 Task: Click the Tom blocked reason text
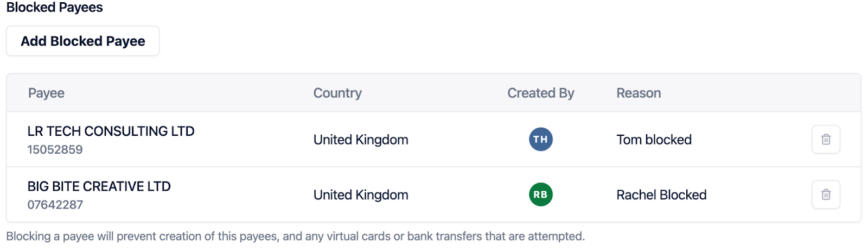pos(654,140)
